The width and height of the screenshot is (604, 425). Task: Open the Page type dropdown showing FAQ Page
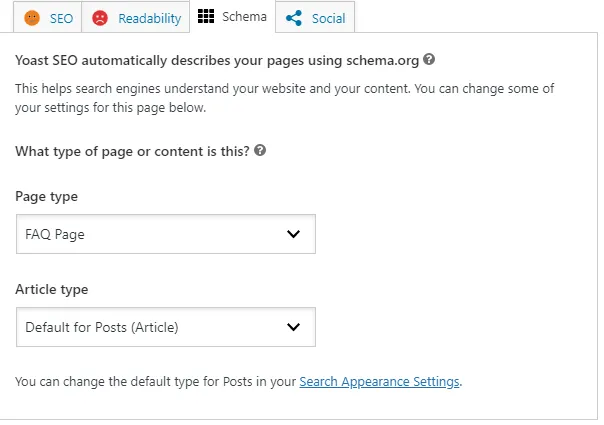pyautogui.click(x=166, y=234)
